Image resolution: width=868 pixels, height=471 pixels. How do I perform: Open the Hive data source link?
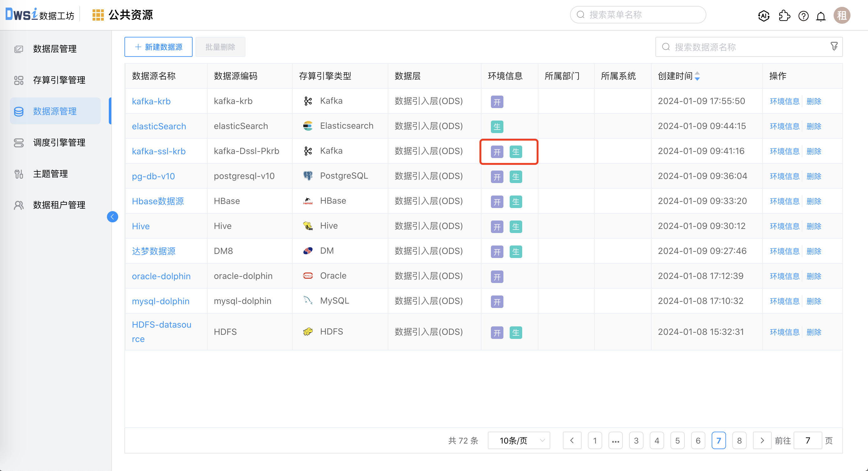click(140, 226)
